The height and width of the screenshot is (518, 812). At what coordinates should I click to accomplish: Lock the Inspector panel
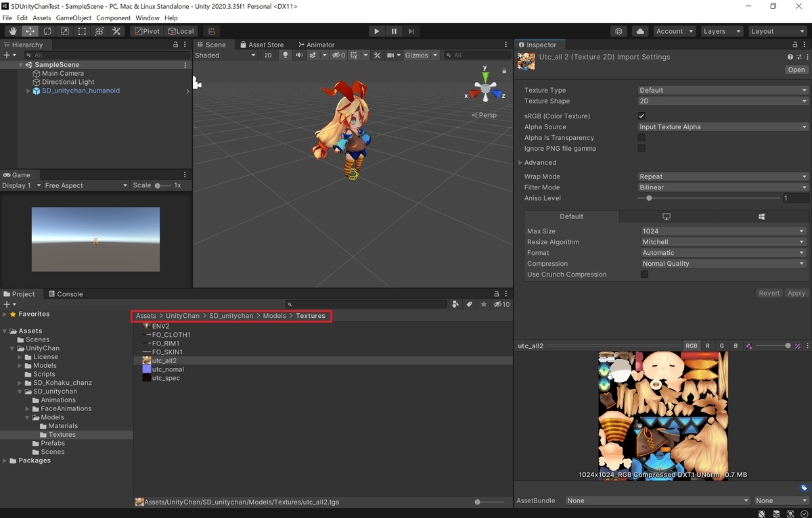(795, 45)
